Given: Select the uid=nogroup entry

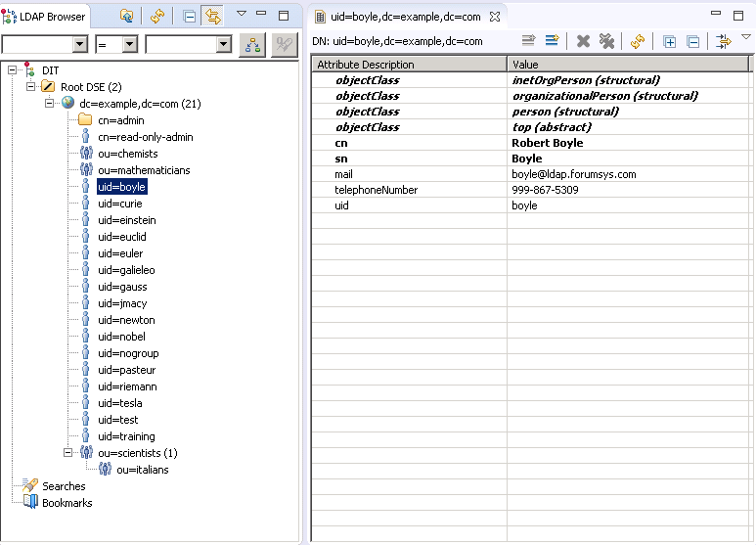Looking at the screenshot, I should 128,353.
